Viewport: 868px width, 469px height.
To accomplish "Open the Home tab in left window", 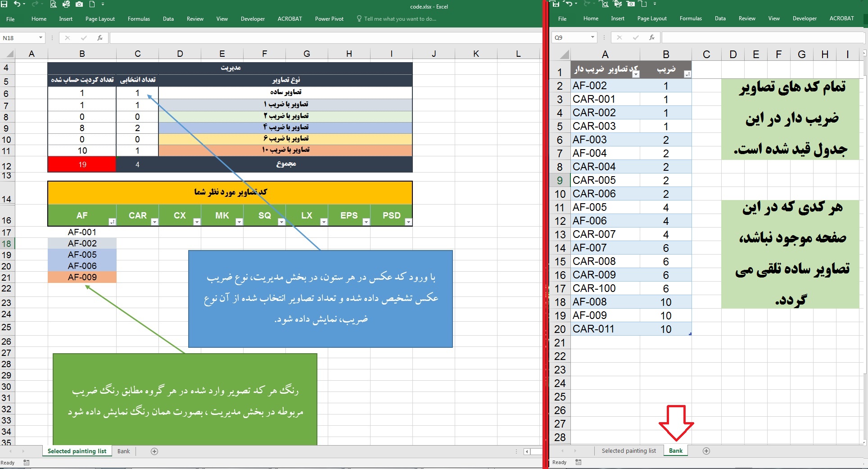I will pyautogui.click(x=39, y=19).
